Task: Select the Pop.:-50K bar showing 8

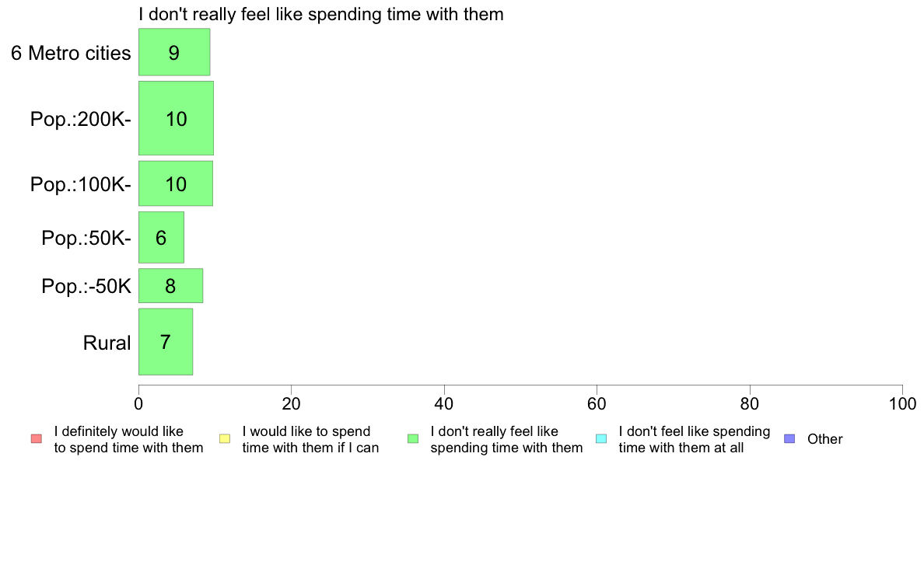Action: tap(170, 286)
